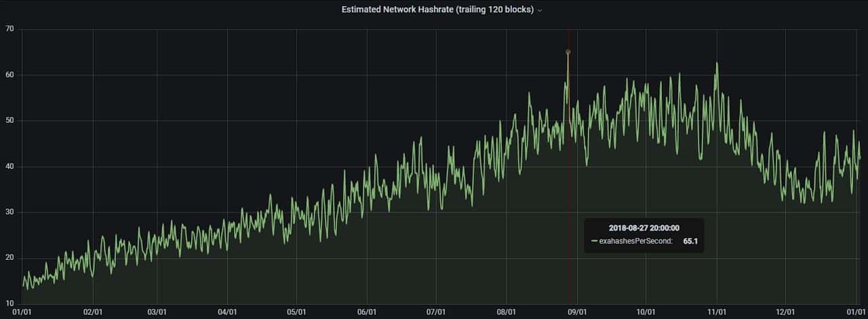Viewport: 868px width, 319px height.
Task: Click the chevron beside the panel title
Action: coord(540,10)
